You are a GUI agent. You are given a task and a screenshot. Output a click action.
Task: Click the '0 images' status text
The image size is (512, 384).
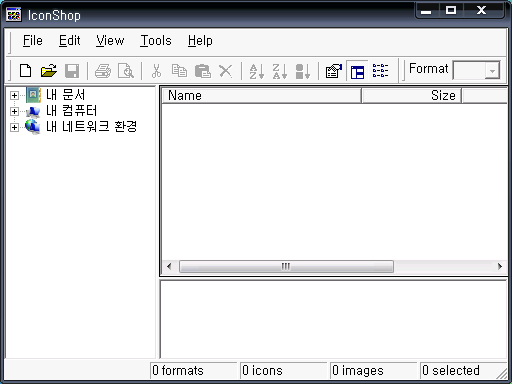coord(358,371)
